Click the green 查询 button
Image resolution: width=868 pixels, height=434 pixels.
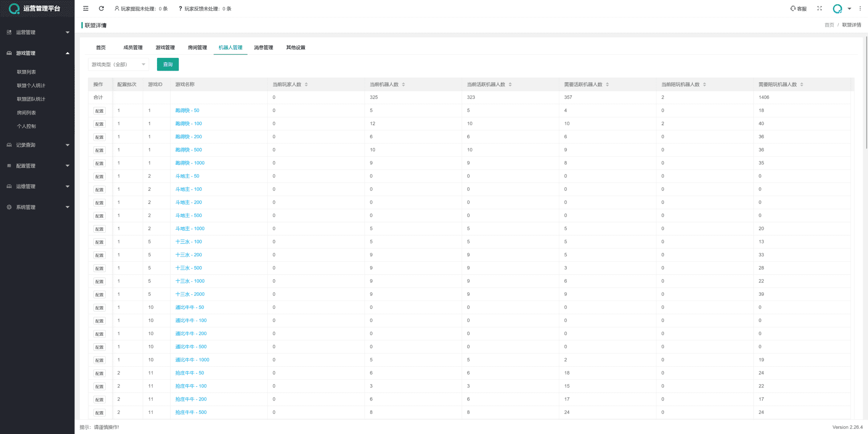pyautogui.click(x=167, y=64)
